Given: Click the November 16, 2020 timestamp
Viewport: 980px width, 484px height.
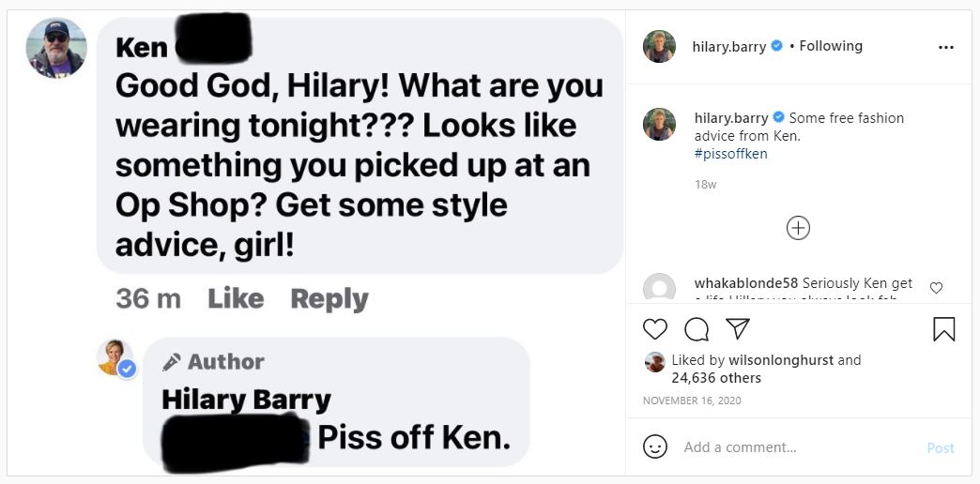Looking at the screenshot, I should tap(692, 401).
